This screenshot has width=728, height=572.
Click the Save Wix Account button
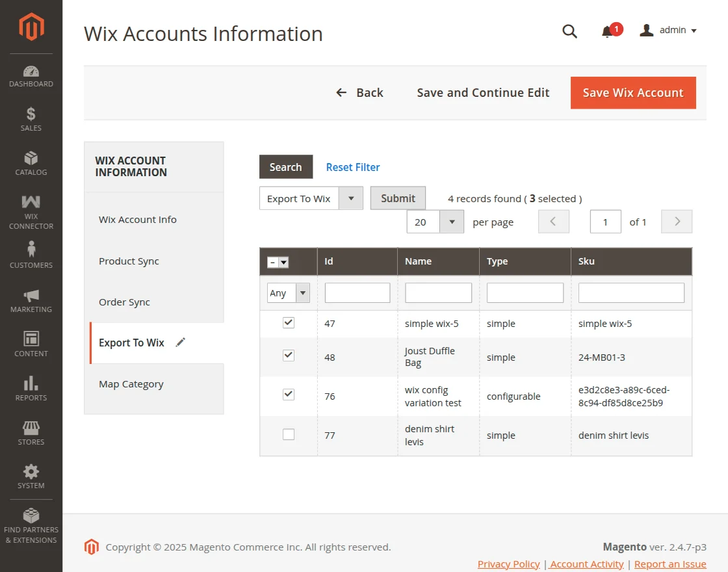(x=632, y=92)
